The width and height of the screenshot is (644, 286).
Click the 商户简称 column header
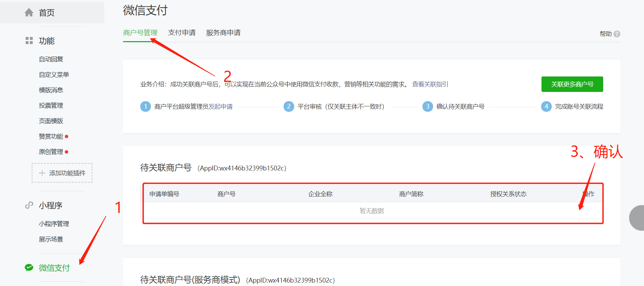tap(411, 194)
